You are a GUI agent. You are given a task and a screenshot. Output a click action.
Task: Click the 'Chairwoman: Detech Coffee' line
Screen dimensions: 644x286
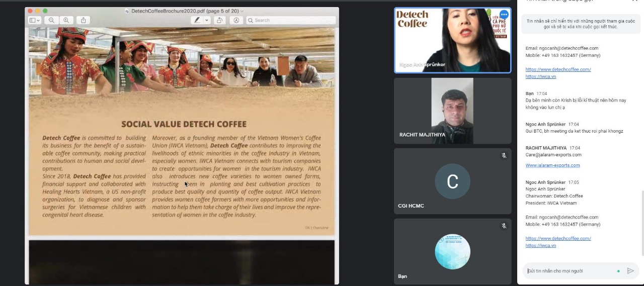pos(554,196)
